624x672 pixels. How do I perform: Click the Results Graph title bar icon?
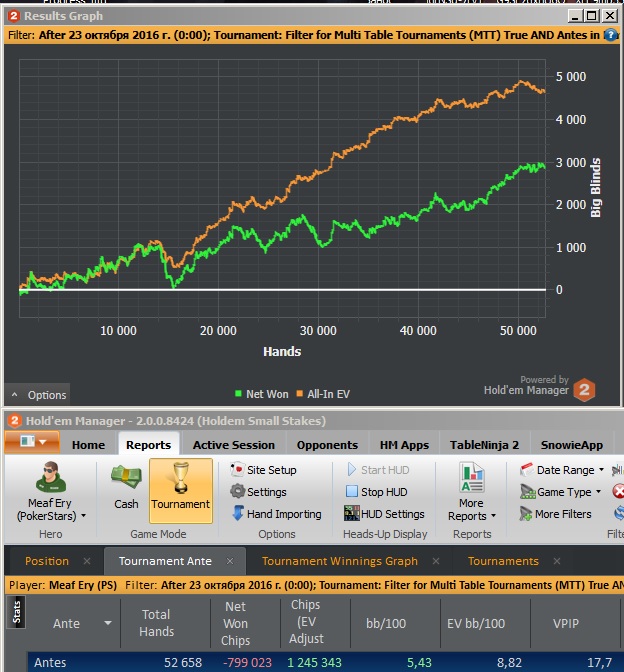(13, 16)
